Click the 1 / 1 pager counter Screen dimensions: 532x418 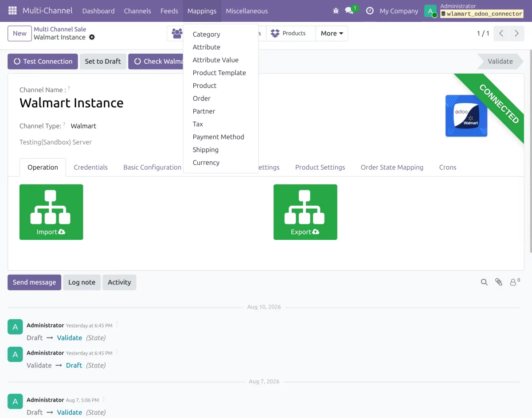pos(483,33)
